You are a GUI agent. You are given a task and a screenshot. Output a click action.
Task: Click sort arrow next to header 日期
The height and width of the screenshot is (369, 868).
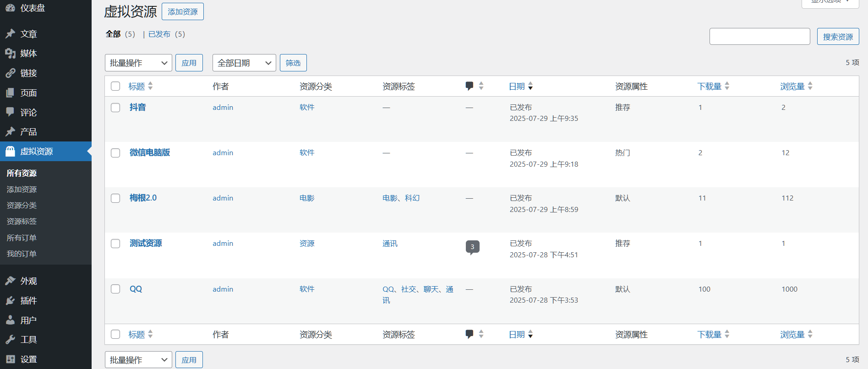[530, 86]
